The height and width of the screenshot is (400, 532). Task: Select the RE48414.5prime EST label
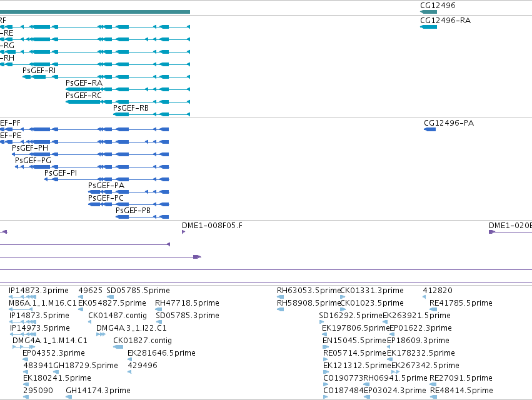point(461,391)
